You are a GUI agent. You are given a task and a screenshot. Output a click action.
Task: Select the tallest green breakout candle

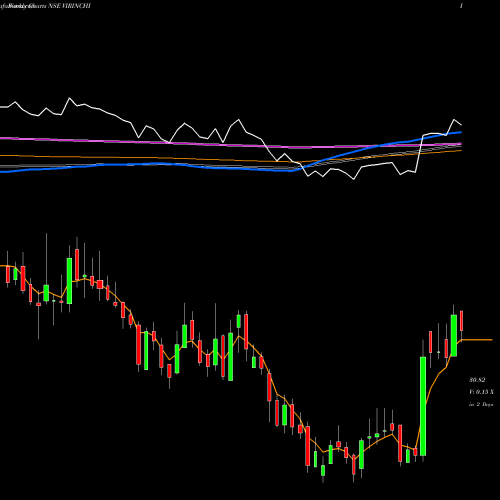423,406
